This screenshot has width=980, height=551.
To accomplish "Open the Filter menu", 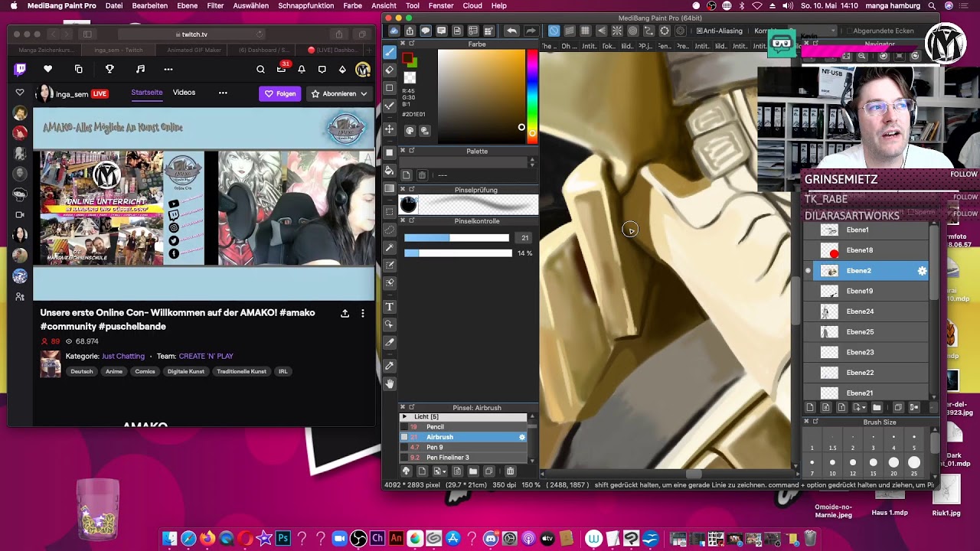I will click(x=215, y=5).
